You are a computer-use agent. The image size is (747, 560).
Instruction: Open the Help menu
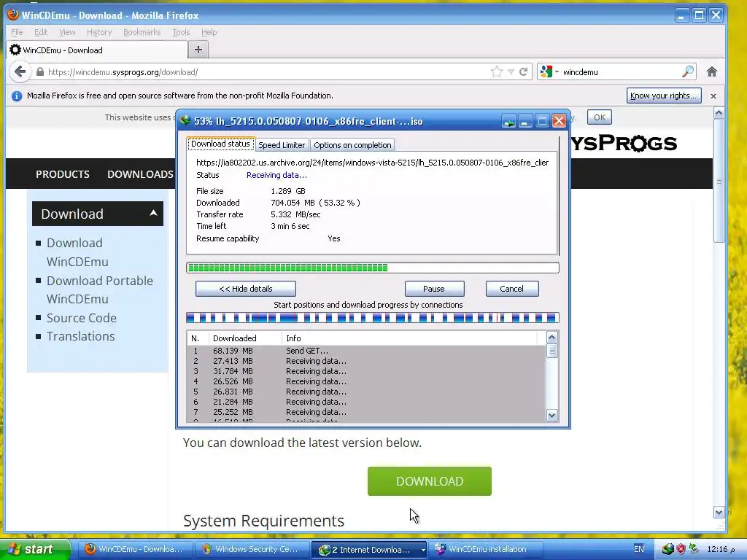click(x=209, y=32)
